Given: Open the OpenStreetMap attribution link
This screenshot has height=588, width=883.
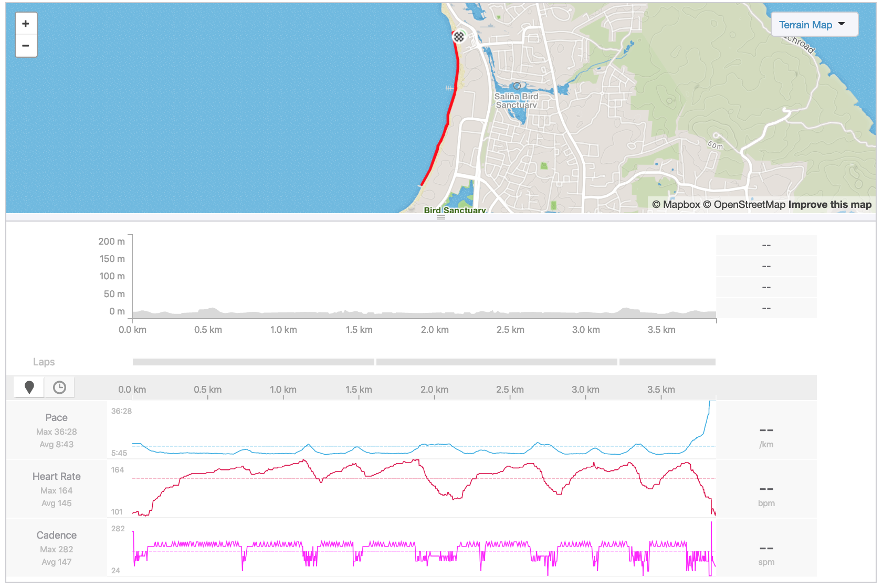Looking at the screenshot, I should [x=744, y=205].
